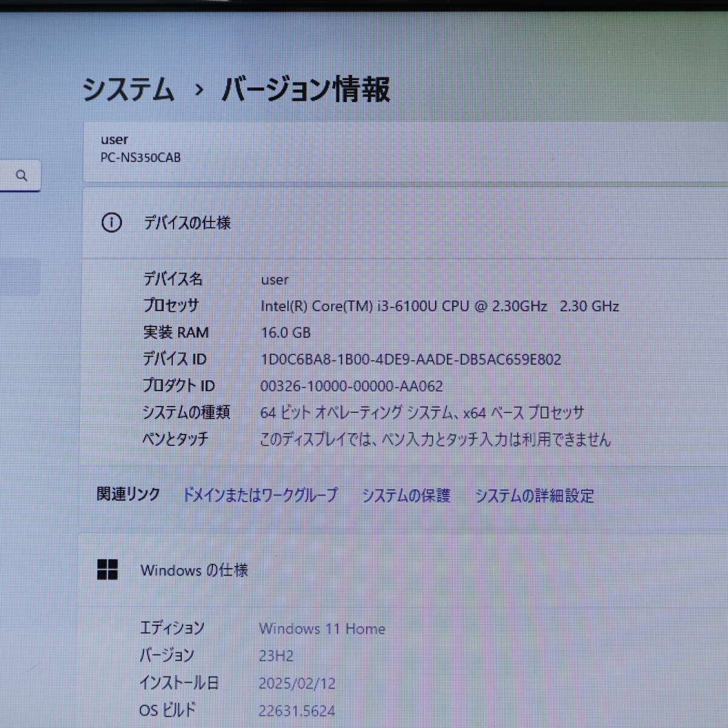
Task: Click the search magnifier icon
Action: (x=22, y=176)
